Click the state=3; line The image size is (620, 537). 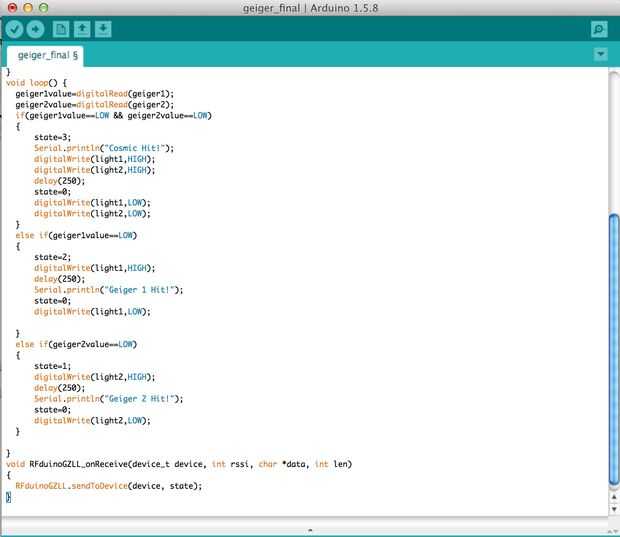(53, 137)
